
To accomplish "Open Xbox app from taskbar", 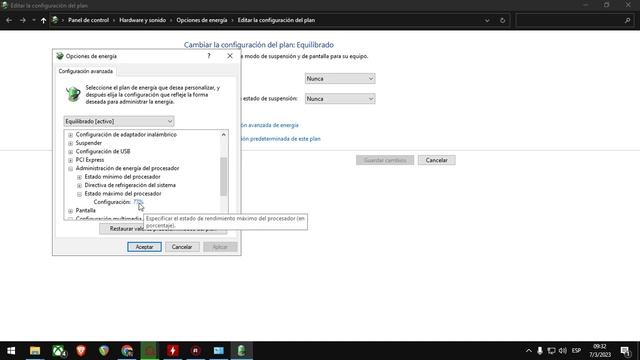I will pyautogui.click(x=59, y=351).
